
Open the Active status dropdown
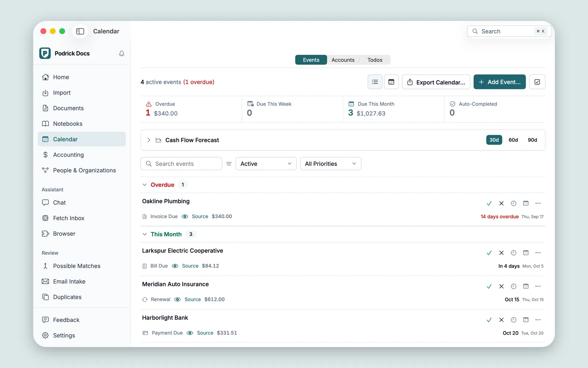pyautogui.click(x=266, y=164)
